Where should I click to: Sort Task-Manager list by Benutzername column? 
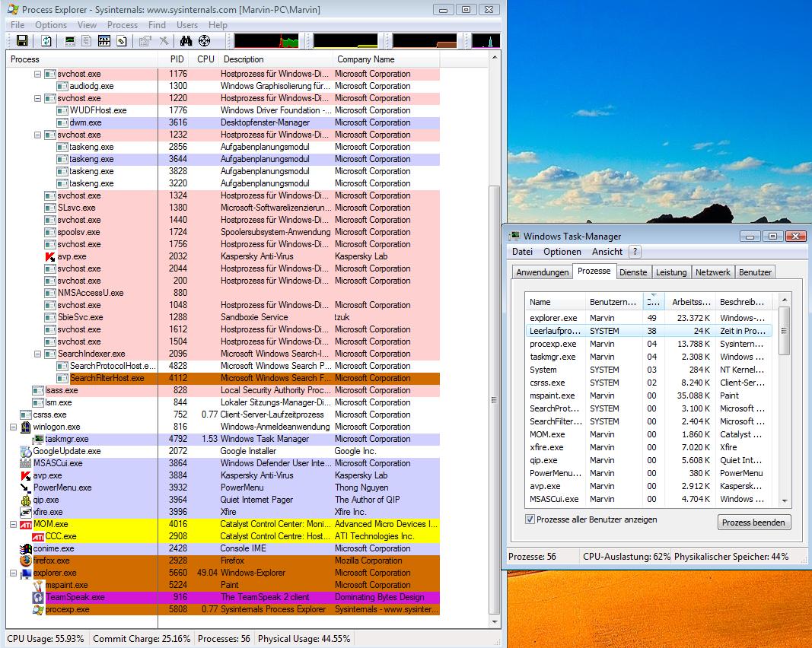click(x=614, y=302)
